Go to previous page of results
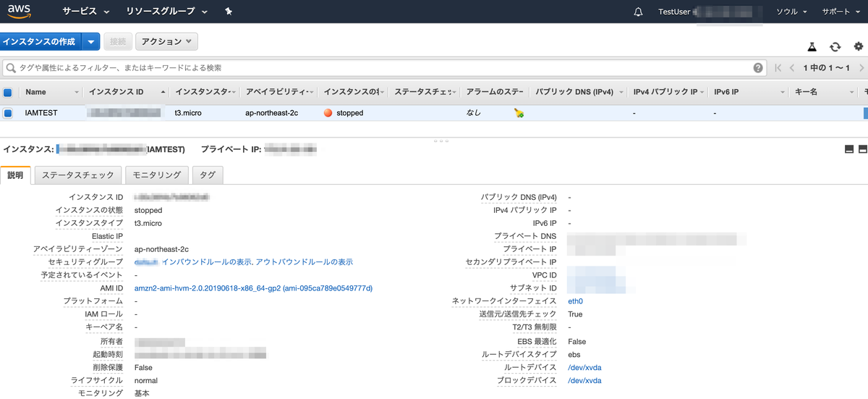Viewport: 868px width, 399px height. tap(793, 67)
